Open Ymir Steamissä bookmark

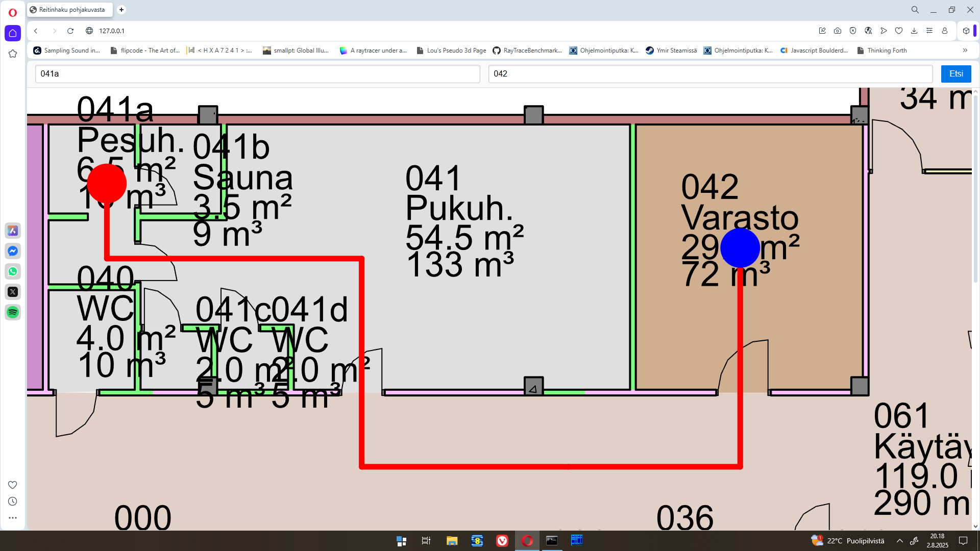click(x=671, y=51)
